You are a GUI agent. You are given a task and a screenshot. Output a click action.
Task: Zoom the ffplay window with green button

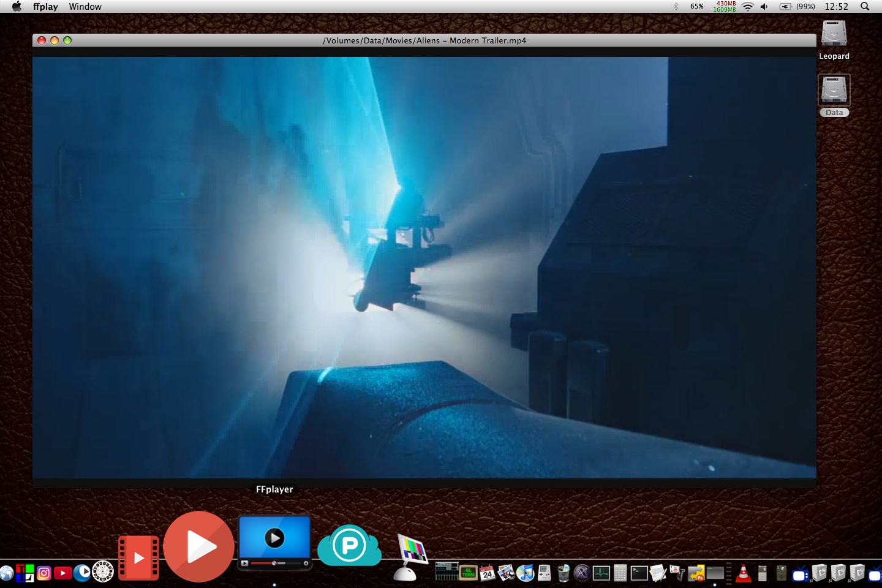pos(67,40)
